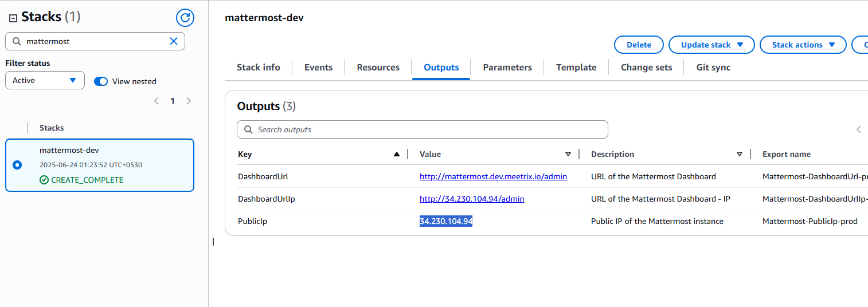Sort outputs by Value column
Screen dimensions: 868x307
(x=568, y=154)
